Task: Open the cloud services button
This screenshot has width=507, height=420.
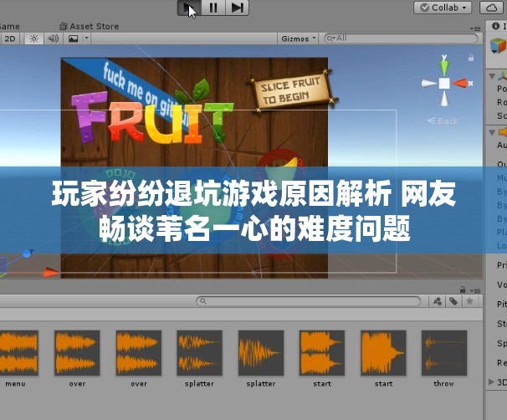Action: point(492,8)
